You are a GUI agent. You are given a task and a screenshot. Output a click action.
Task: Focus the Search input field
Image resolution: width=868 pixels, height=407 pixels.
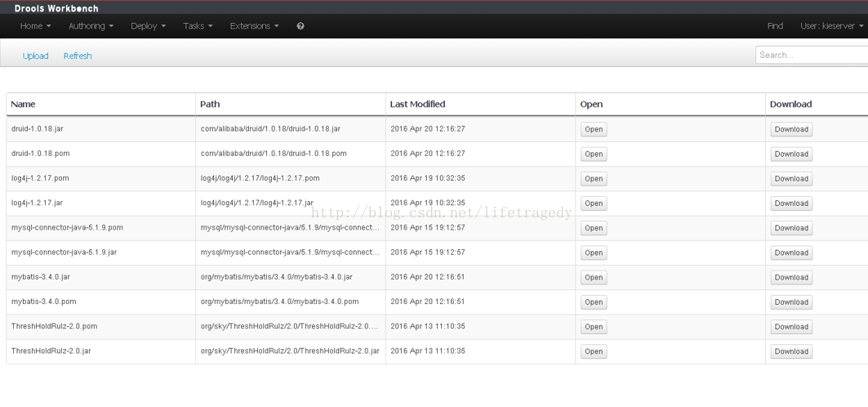(812, 55)
